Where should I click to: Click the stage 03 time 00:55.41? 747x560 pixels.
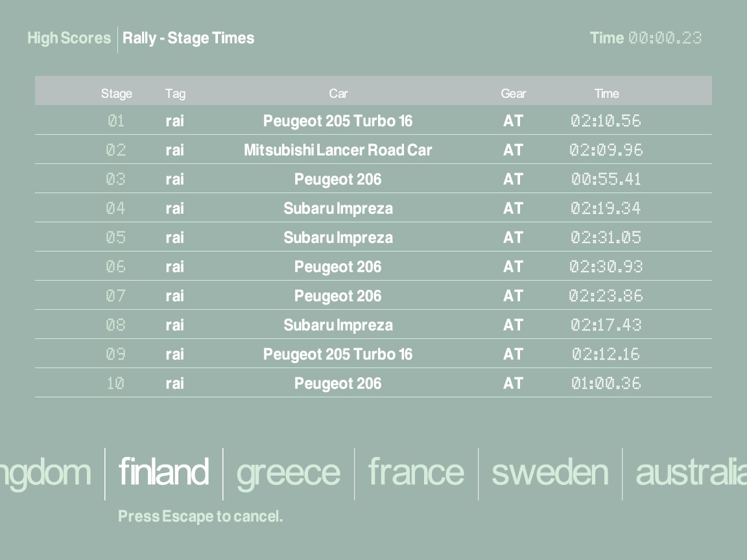[606, 180]
